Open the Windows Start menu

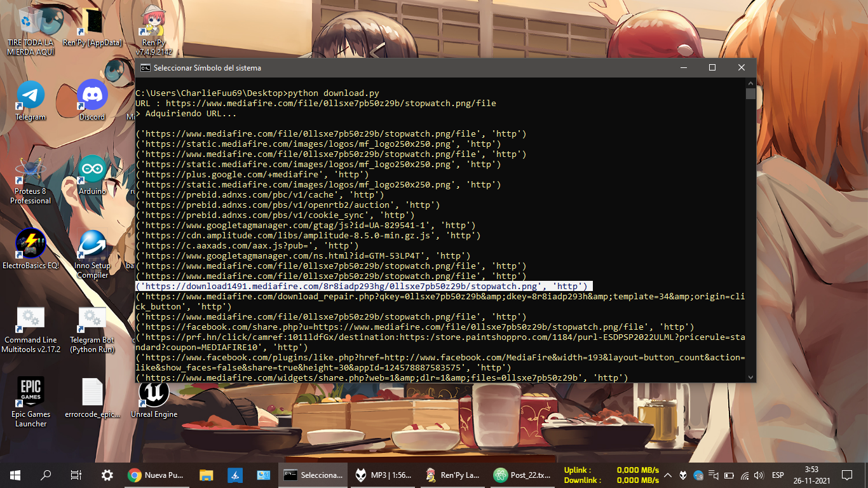(x=15, y=475)
